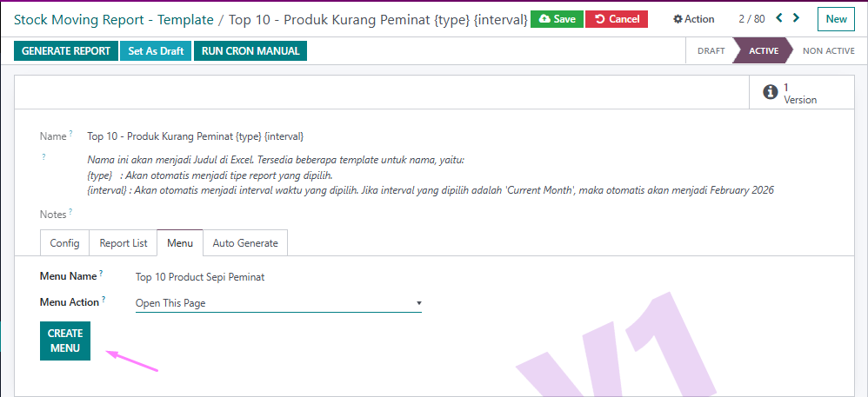Viewport: 868px width, 397px height.
Task: Click the Action gear icon
Action: (678, 19)
